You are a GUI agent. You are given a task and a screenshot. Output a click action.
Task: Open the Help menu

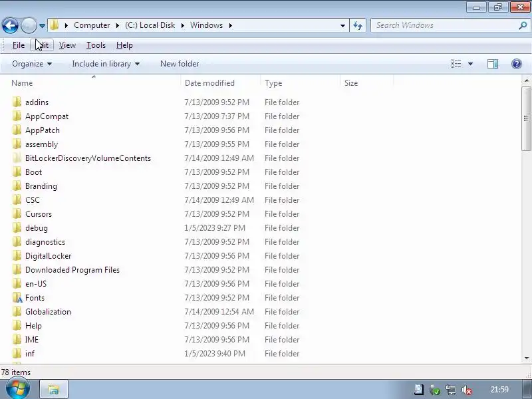(x=124, y=45)
